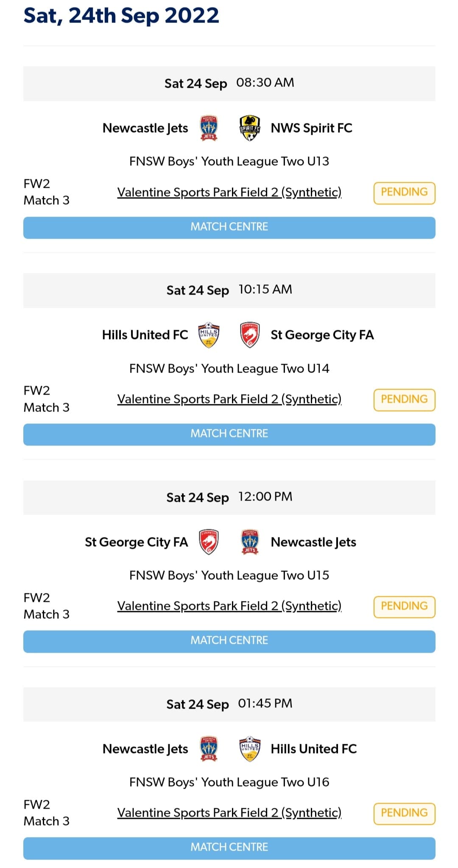The image size is (458, 868).
Task: Click the NWS Spirit FC club logo
Action: (x=250, y=128)
